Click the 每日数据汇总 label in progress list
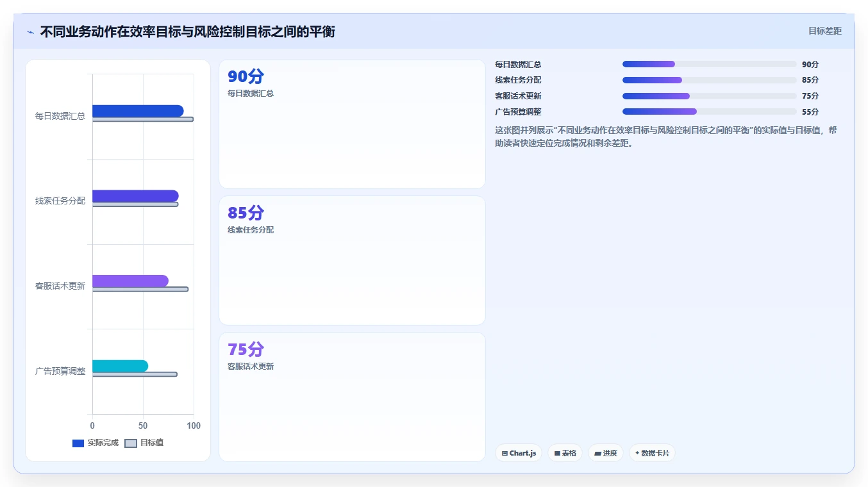 518,65
